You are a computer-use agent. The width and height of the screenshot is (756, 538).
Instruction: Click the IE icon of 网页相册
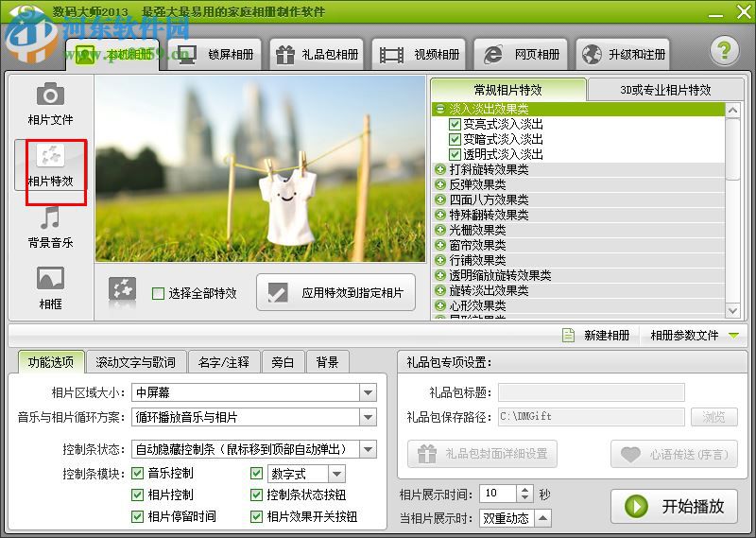coord(493,55)
